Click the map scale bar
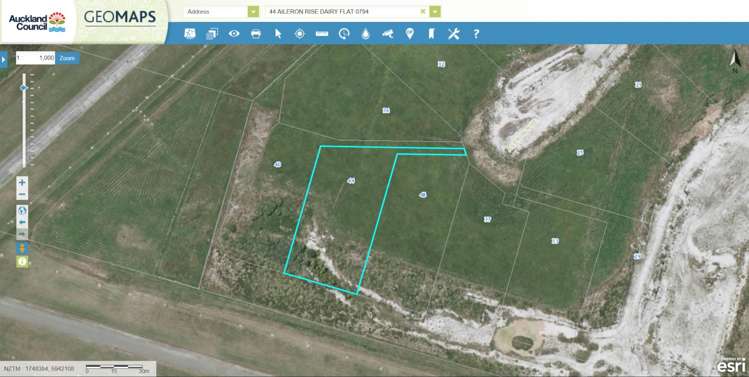 118,368
